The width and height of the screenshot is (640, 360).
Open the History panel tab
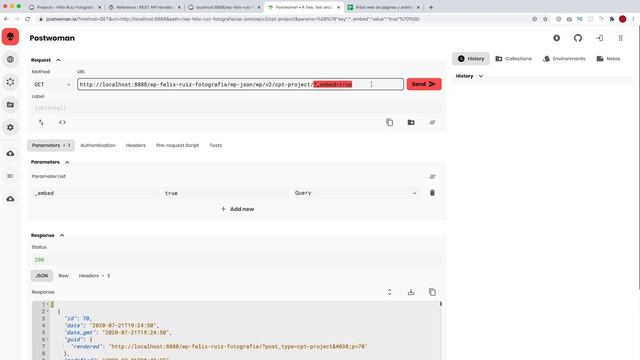point(471,59)
